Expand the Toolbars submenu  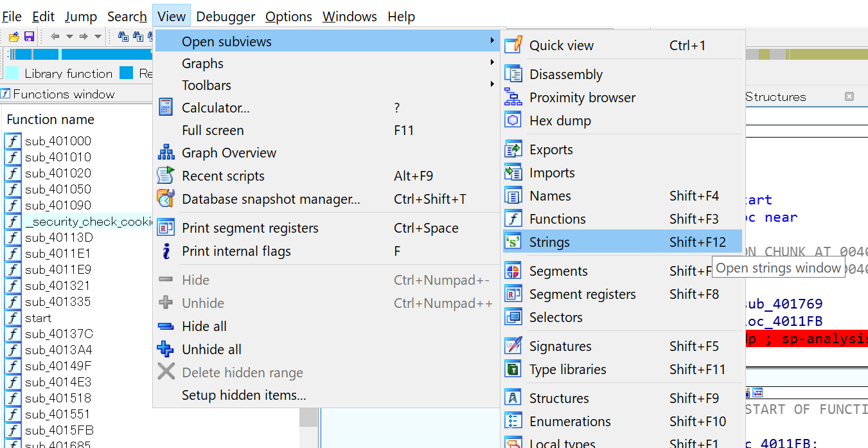(206, 85)
